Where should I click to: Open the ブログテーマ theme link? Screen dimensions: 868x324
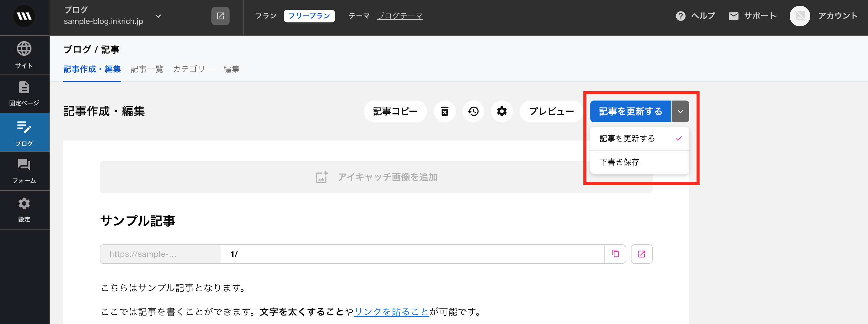[x=400, y=16]
